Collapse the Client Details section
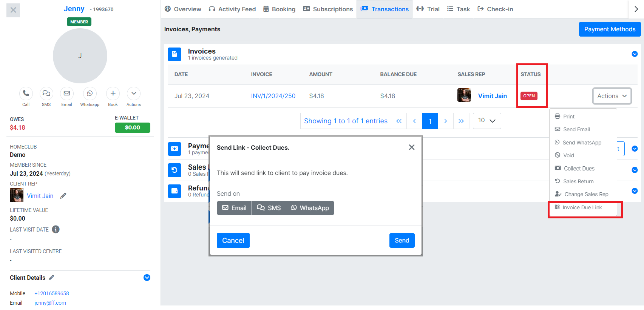 click(147, 278)
